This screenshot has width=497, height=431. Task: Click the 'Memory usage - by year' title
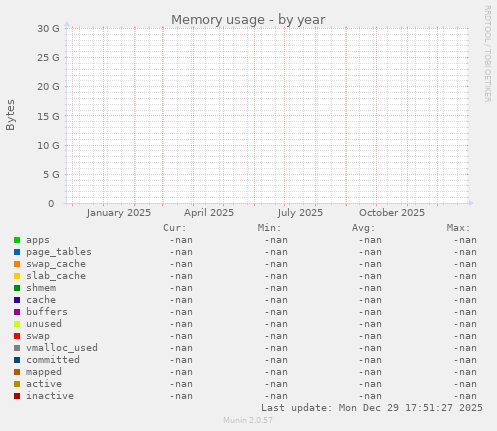[248, 20]
